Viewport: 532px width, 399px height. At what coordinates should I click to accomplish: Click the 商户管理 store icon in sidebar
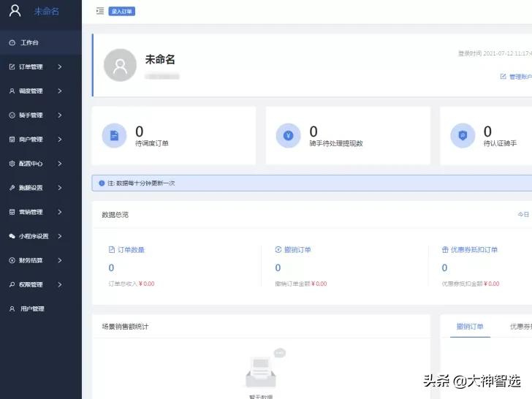coord(12,140)
